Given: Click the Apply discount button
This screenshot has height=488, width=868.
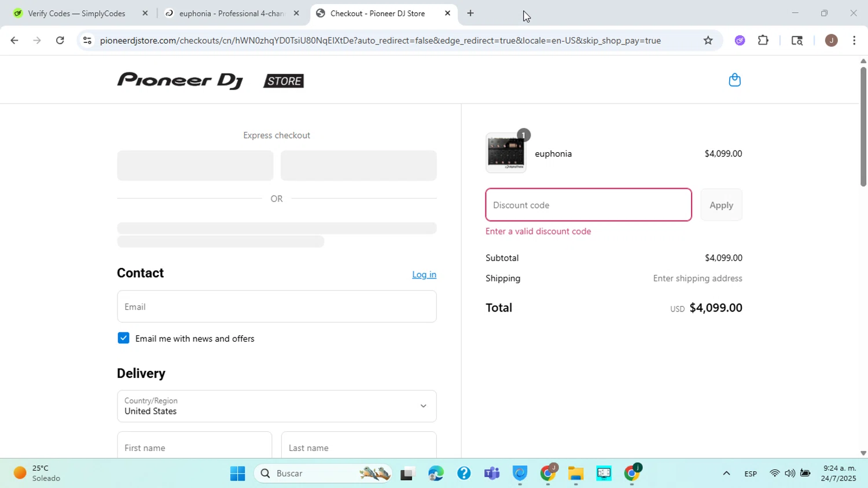Looking at the screenshot, I should (721, 205).
